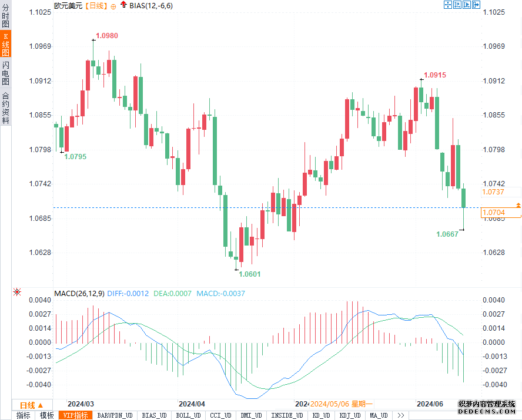The width and height of the screenshot is (522, 420).
Task: Show more indicators with >> arrow
Action: click(401, 415)
